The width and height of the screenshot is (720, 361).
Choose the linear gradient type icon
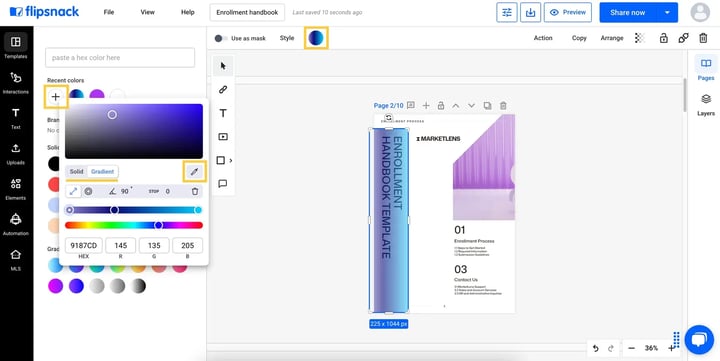tap(73, 192)
